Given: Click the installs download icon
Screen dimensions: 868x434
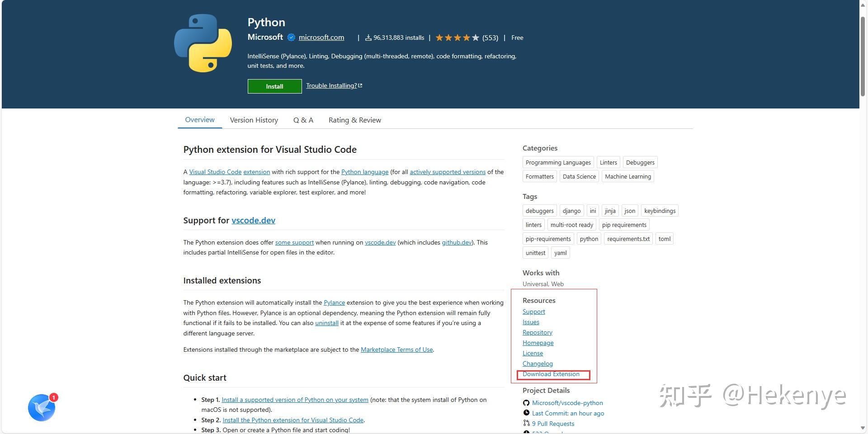Looking at the screenshot, I should pos(368,38).
